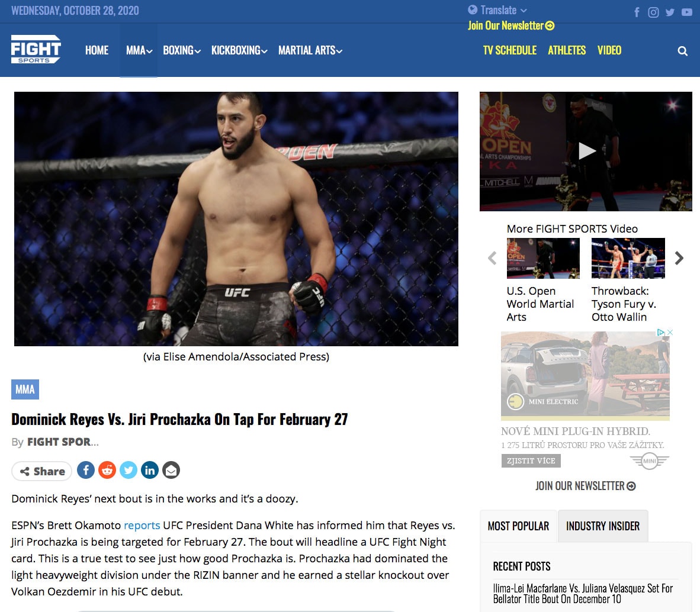The image size is (700, 612).
Task: Open the Facebook page icon in header
Action: click(x=637, y=12)
